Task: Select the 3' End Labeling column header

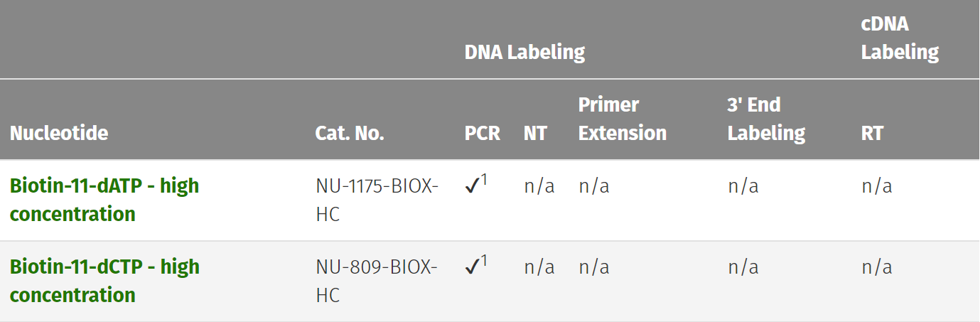Action: 766,119
